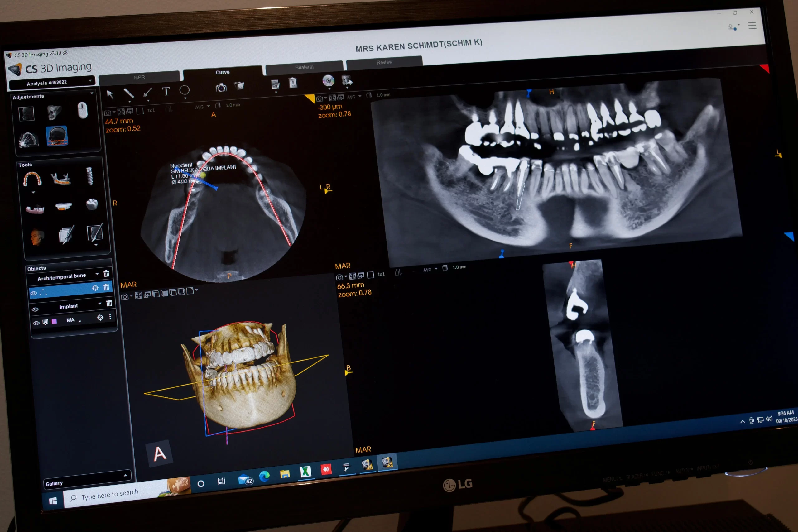Click the CD disc export icon

pyautogui.click(x=328, y=80)
